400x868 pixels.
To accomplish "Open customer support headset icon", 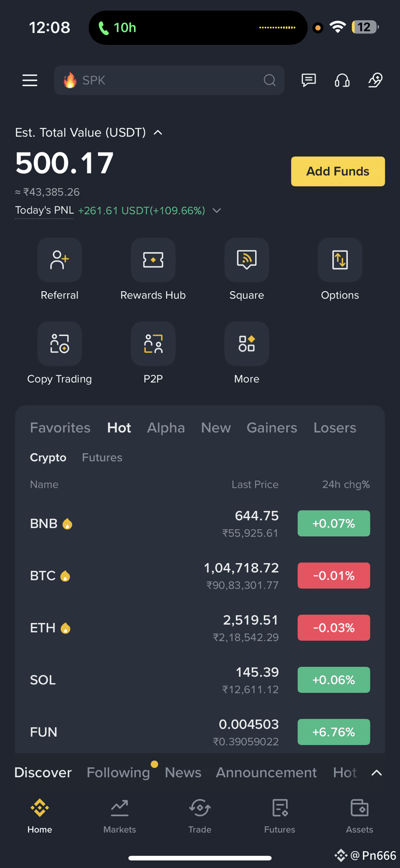I will pyautogui.click(x=342, y=80).
